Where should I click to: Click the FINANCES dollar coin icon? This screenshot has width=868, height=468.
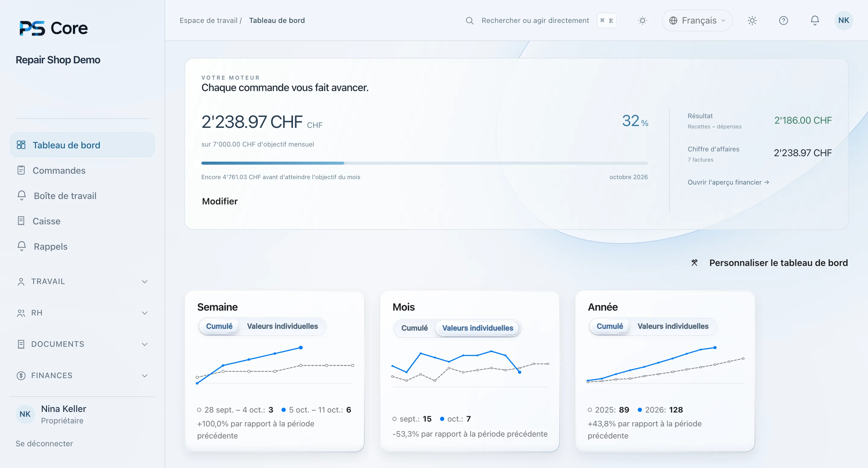(21, 375)
